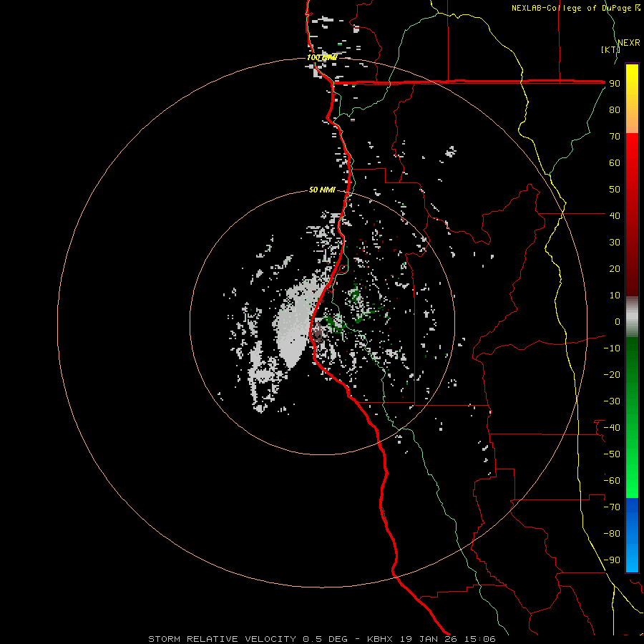Select the "[KT]" units label
Screen dimensions: 644x644
coord(611,49)
